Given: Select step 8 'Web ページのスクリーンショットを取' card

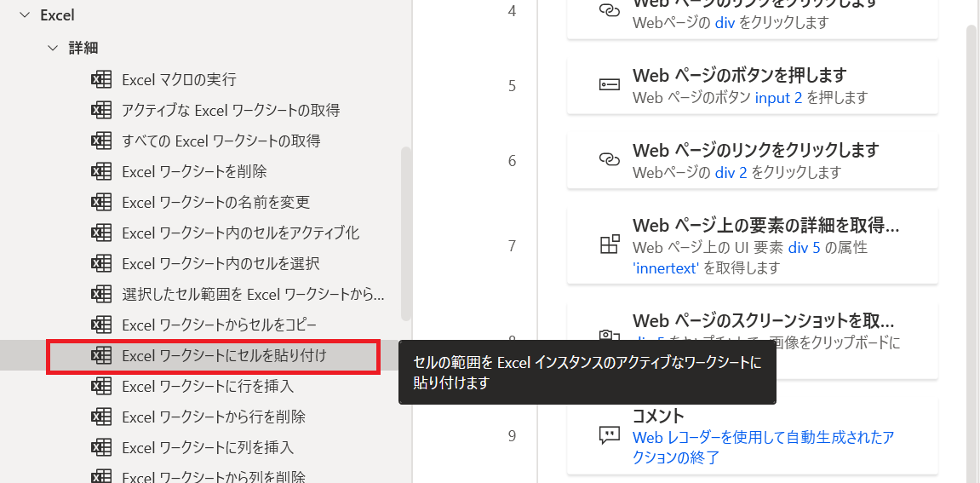Looking at the screenshot, I should coord(753,341).
